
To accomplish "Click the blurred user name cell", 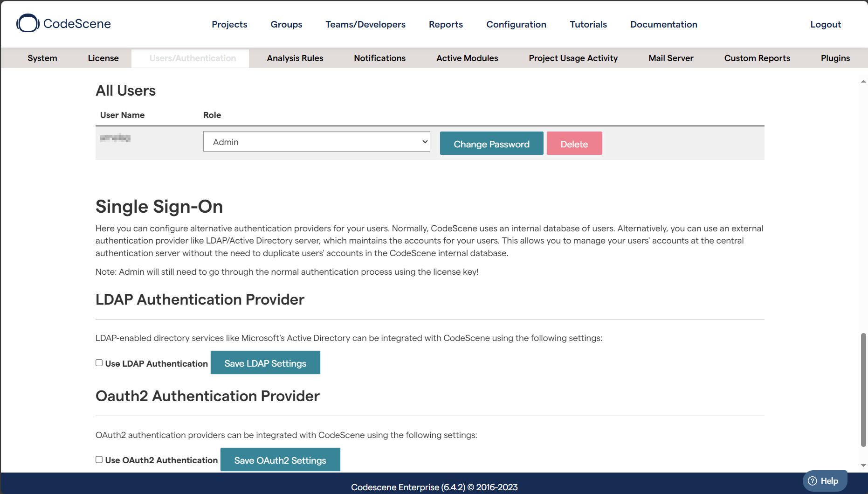I will [115, 138].
